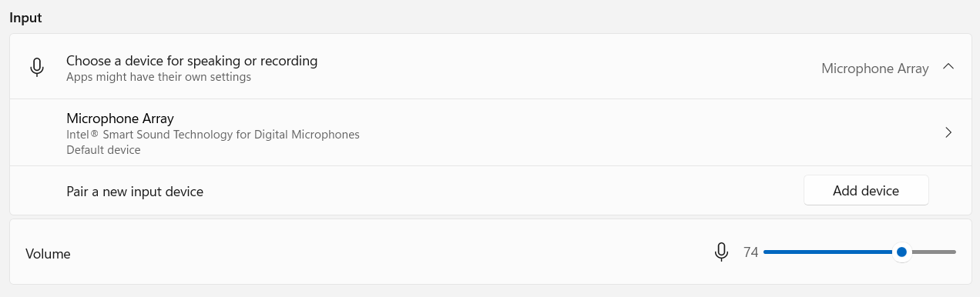The height and width of the screenshot is (297, 980).
Task: Click the volume slider thumb
Action: pyautogui.click(x=901, y=252)
